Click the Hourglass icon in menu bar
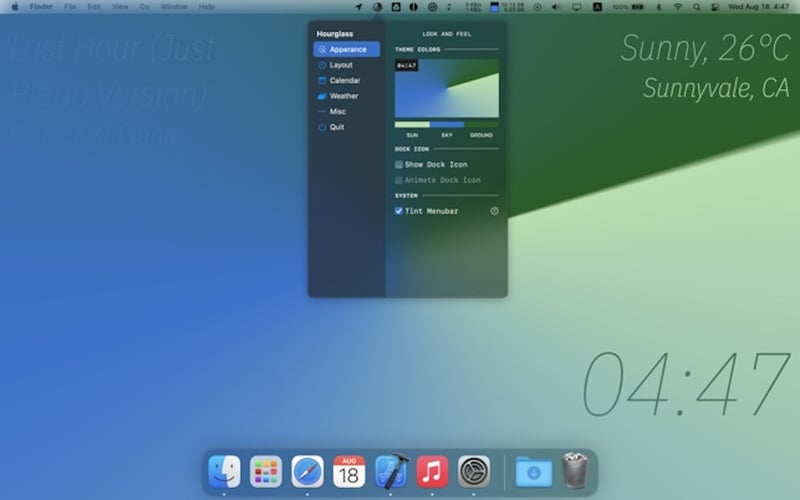The height and width of the screenshot is (500, 800). [377, 7]
